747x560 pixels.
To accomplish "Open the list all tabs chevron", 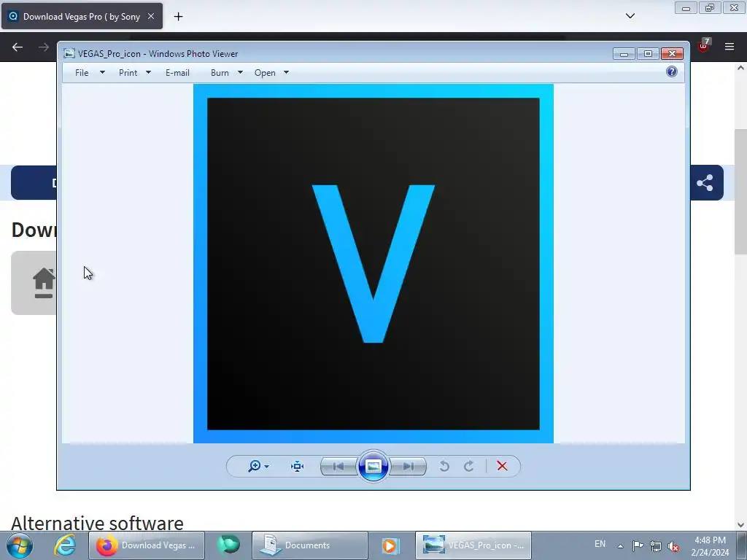I will pyautogui.click(x=630, y=16).
